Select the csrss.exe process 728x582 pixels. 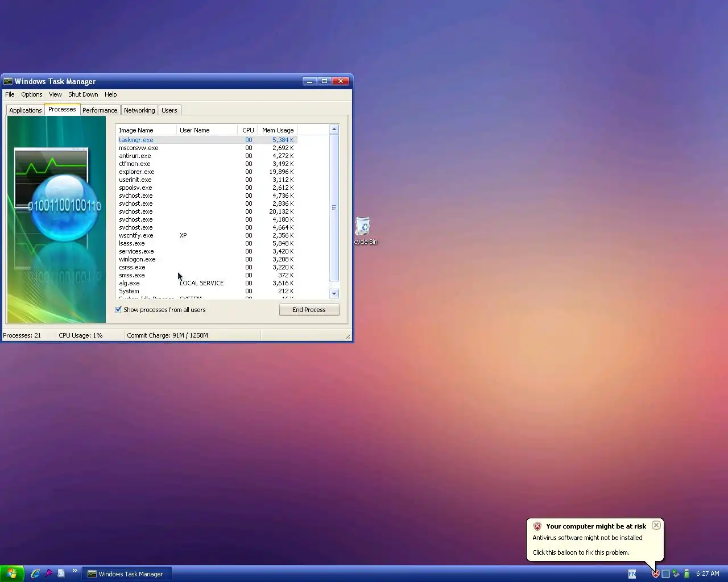[x=206, y=267]
